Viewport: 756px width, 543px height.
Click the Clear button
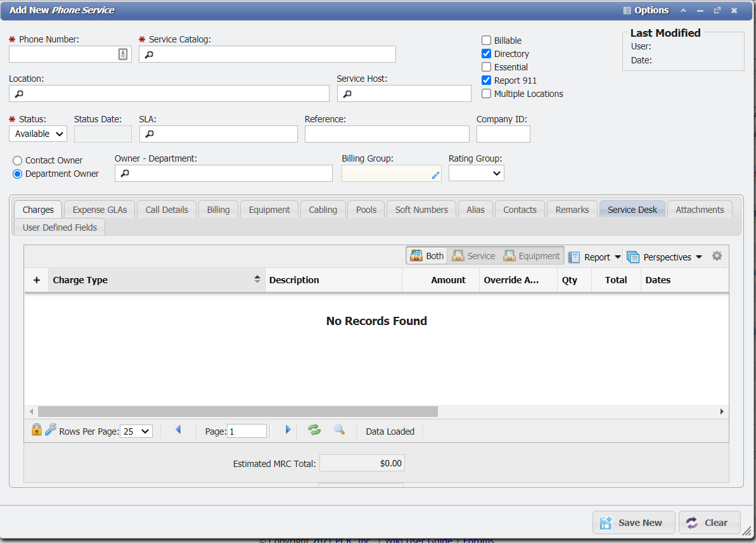point(710,522)
